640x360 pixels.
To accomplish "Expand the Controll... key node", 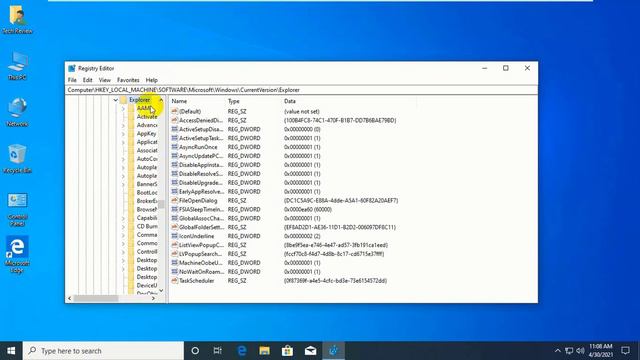I will tap(123, 252).
